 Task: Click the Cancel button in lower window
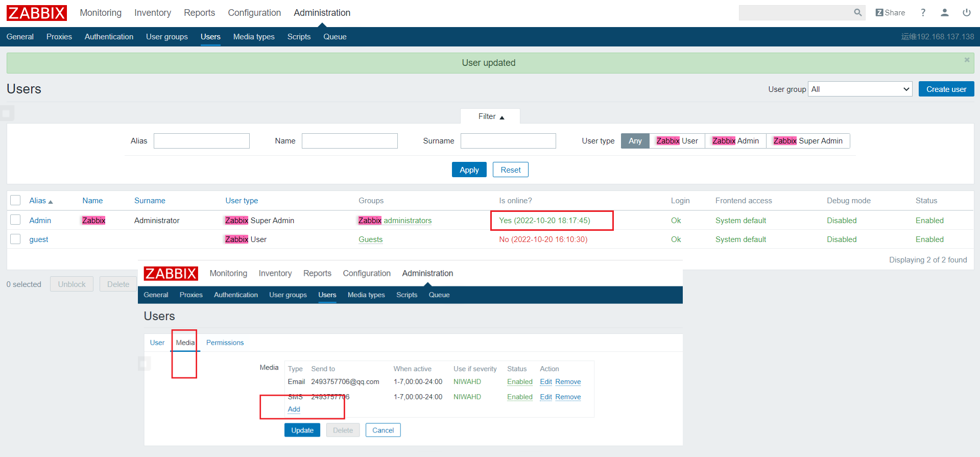tap(383, 430)
